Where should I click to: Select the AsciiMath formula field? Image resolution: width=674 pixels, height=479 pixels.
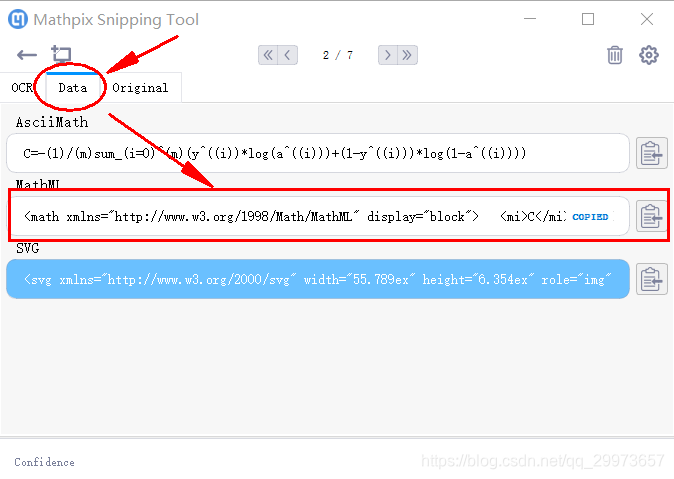click(x=318, y=153)
